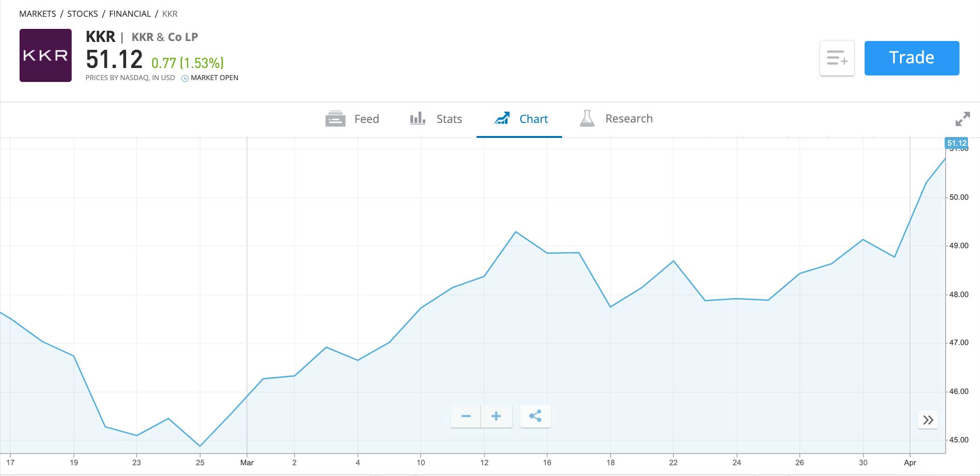
Task: Click the 50.00 price axis label
Action: coord(959,197)
